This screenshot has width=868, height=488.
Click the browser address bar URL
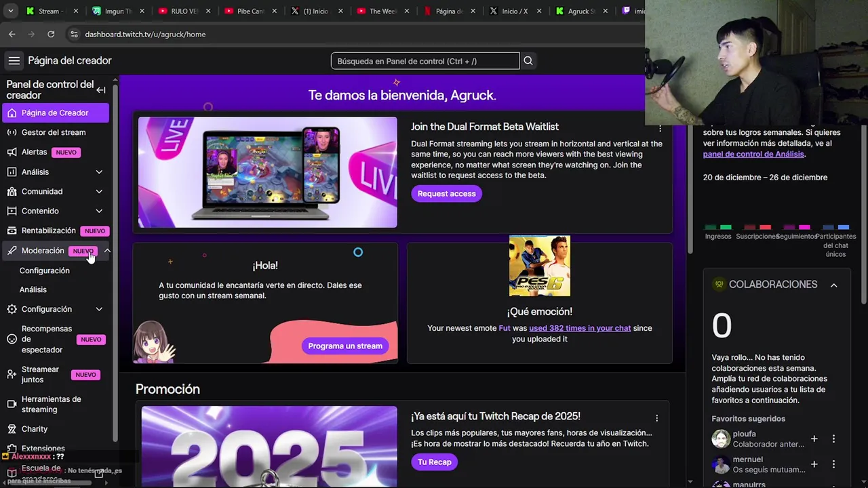(145, 34)
